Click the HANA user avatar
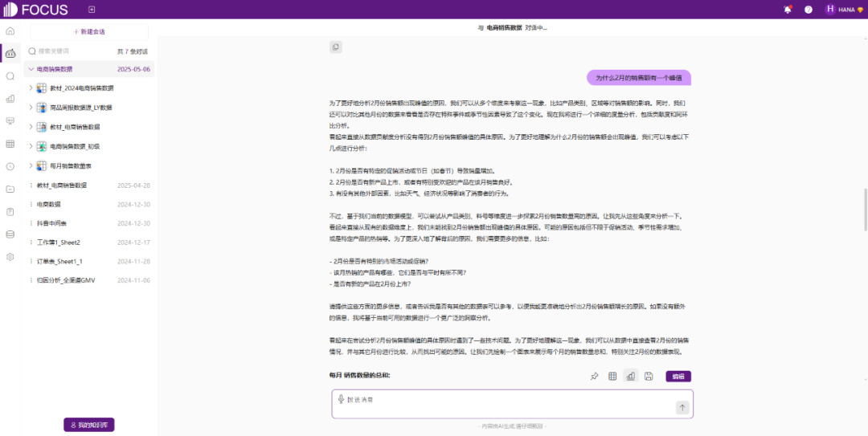Viewport: 868px width, 436px height. [829, 10]
